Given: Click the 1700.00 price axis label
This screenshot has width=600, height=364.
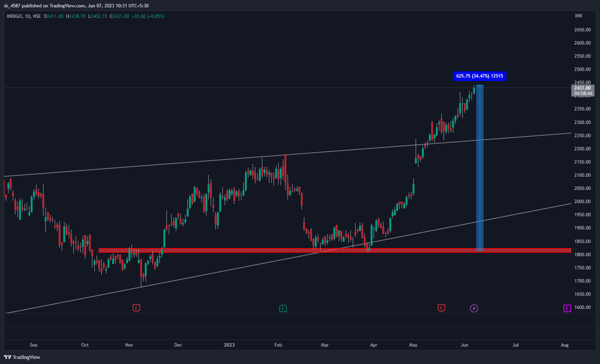Looking at the screenshot, I should 583,281.
